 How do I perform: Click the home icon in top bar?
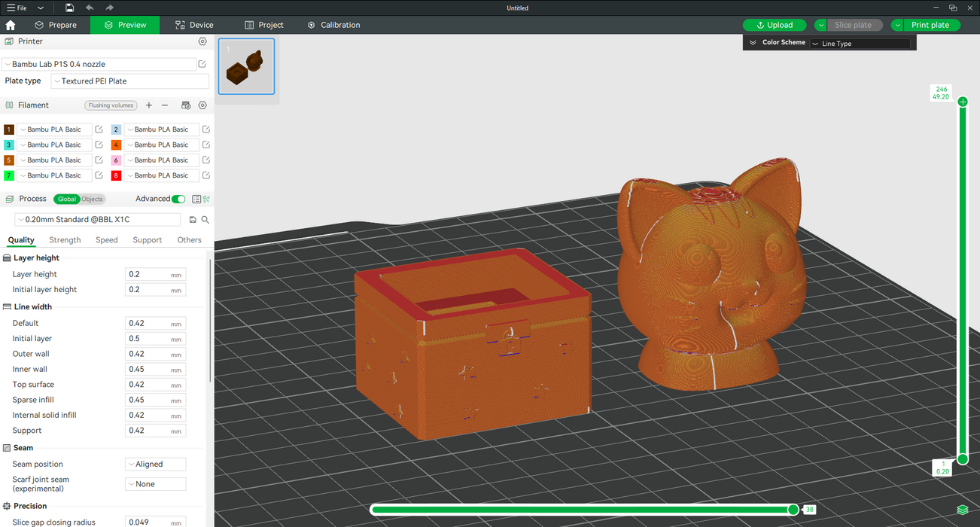tap(11, 25)
